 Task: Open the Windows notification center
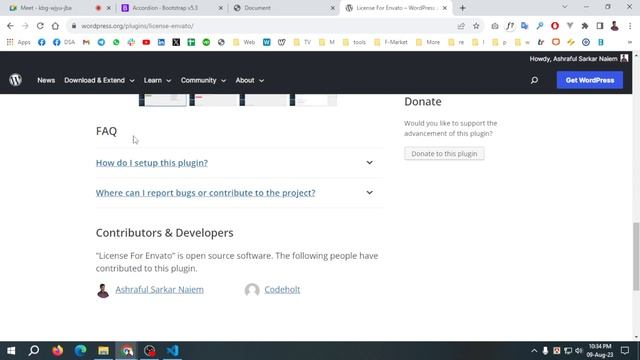tap(625, 351)
